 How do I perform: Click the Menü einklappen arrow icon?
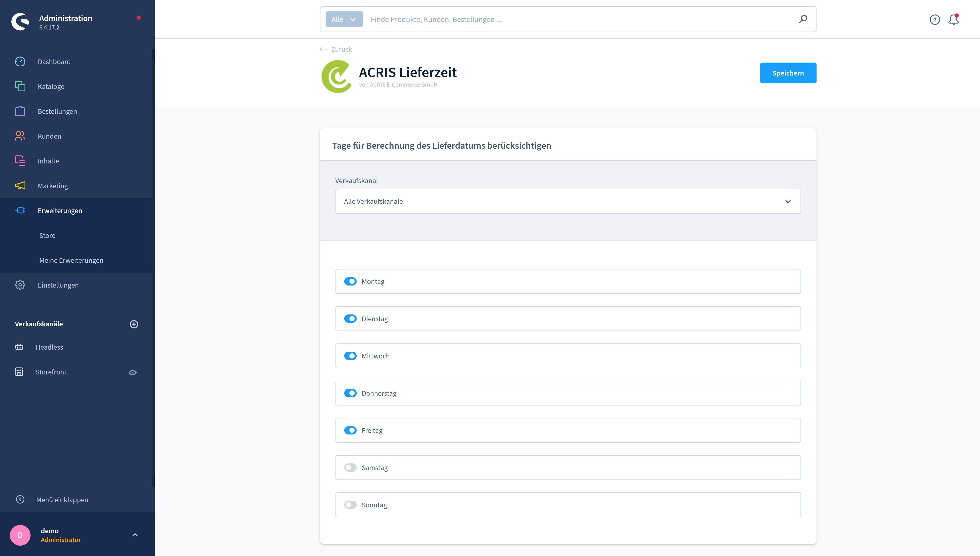point(20,499)
